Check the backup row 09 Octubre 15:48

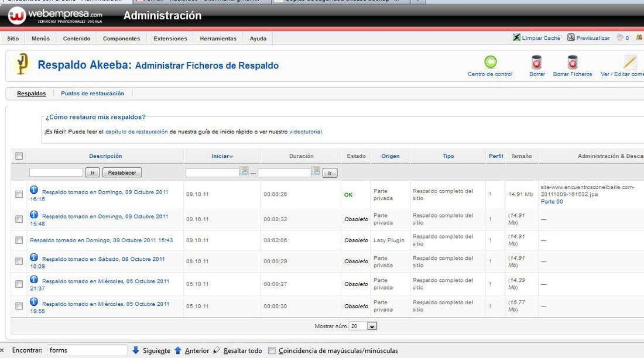pos(19,219)
